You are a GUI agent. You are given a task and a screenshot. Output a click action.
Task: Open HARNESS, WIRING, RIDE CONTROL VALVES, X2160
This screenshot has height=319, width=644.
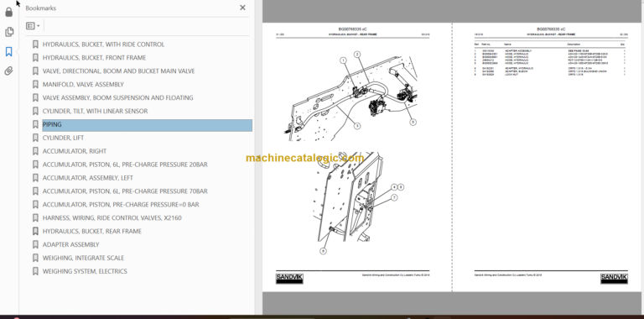[112, 218]
